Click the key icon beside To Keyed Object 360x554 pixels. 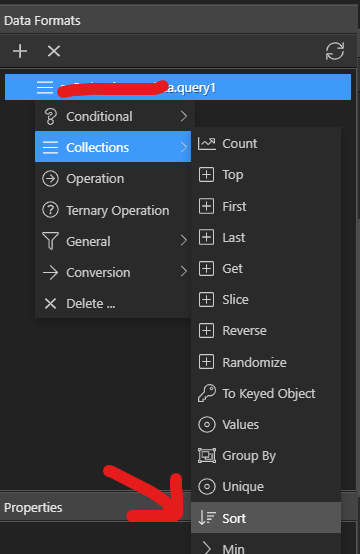(207, 393)
